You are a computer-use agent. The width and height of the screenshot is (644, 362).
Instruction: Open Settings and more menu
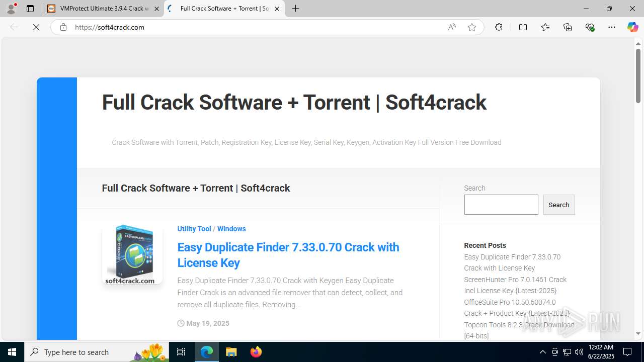[x=612, y=27]
